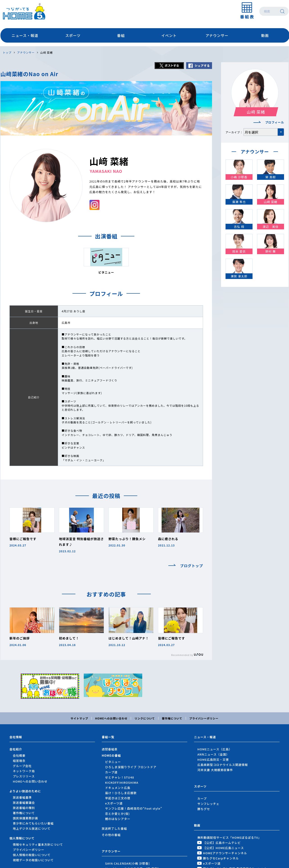289x868 pixels.
Task: Open the スポーツ menu
Action: coord(73,35)
